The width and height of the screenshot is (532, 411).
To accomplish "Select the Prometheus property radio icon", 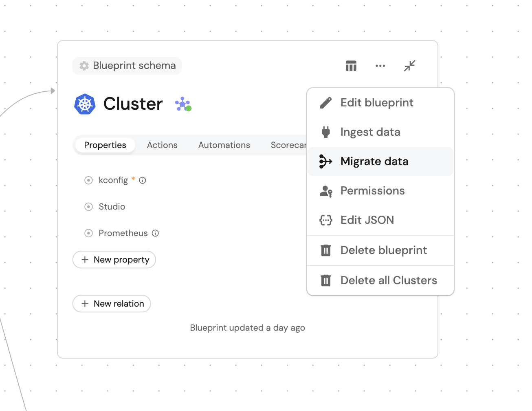I will coord(88,233).
